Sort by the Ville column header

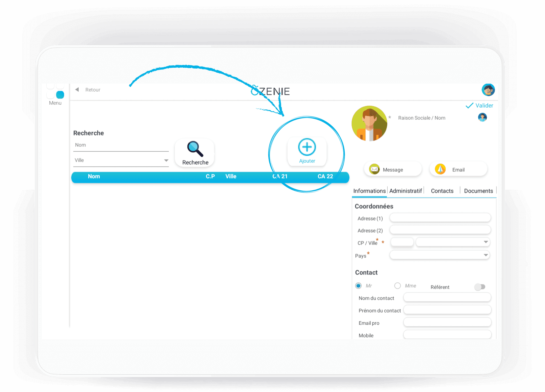[x=231, y=176]
